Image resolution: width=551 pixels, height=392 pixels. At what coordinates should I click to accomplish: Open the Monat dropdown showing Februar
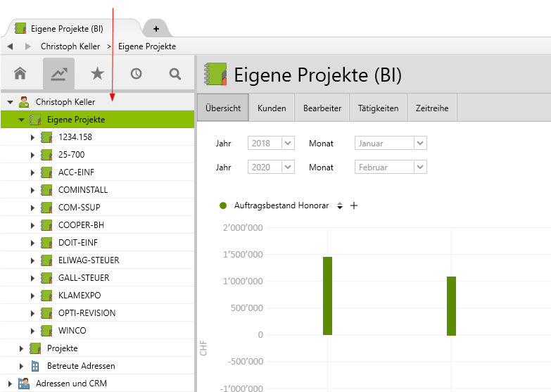(420, 167)
